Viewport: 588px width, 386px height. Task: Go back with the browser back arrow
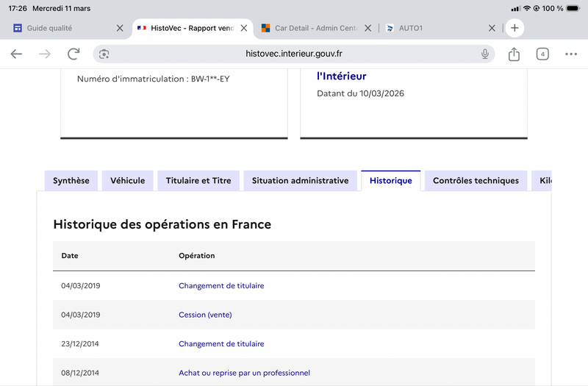16,54
